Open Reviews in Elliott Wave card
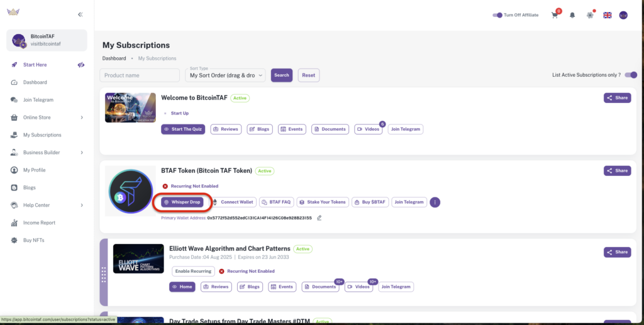644x325 pixels. [216, 287]
